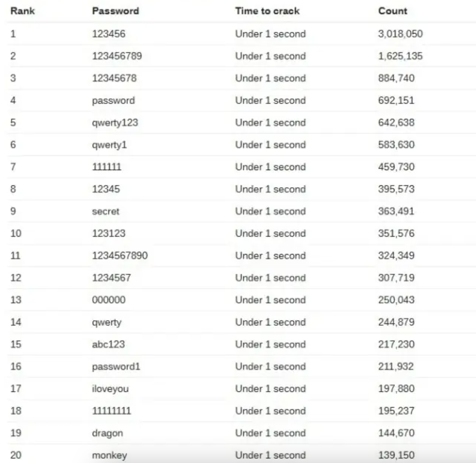Click the count 250,043 value
Image resolution: width=476 pixels, height=463 pixels.
396,300
